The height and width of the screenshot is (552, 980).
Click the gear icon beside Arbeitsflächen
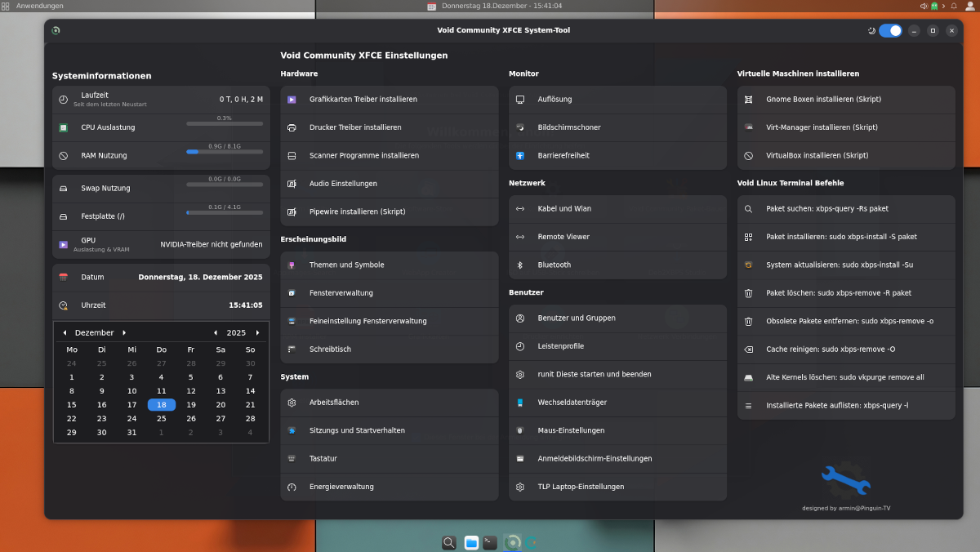(x=292, y=403)
